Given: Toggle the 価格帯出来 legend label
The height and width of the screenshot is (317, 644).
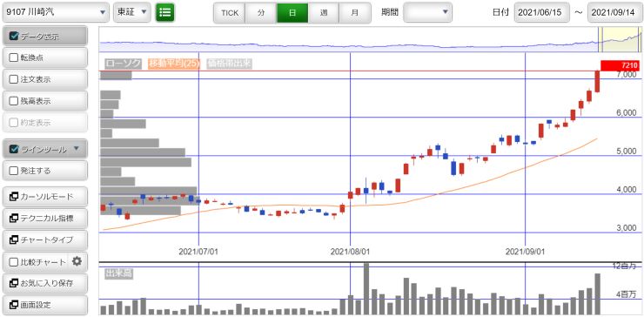Looking at the screenshot, I should (230, 64).
